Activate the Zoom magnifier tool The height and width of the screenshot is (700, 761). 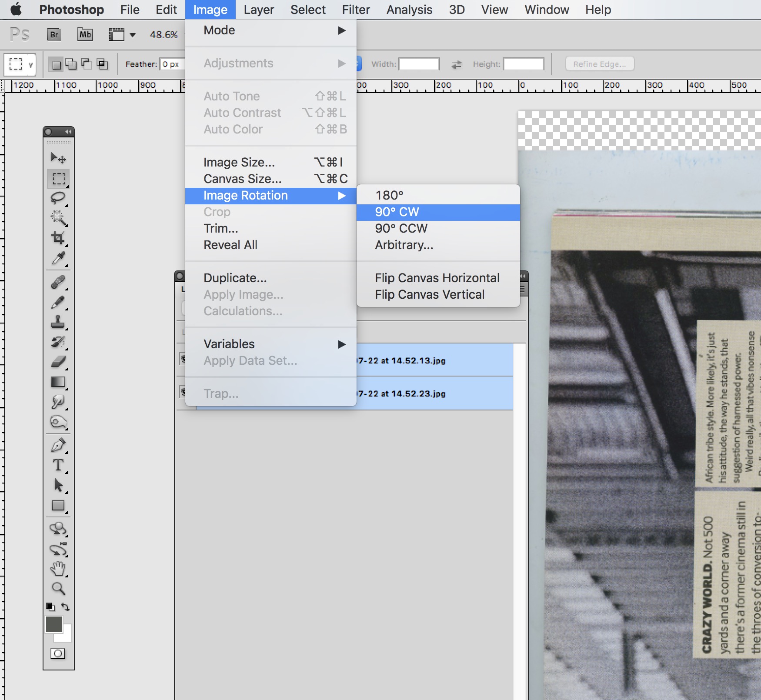58,588
